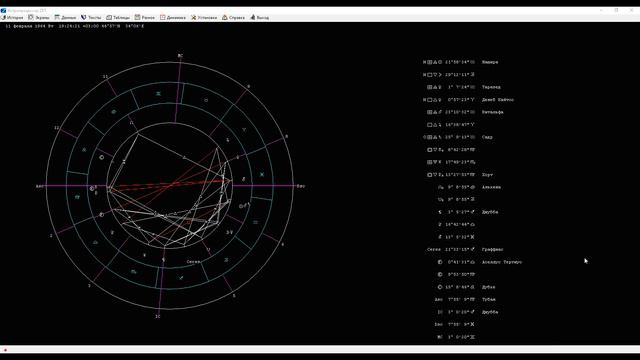Open the Динамика menu
This screenshot has height=360, width=640.
tap(173, 18)
